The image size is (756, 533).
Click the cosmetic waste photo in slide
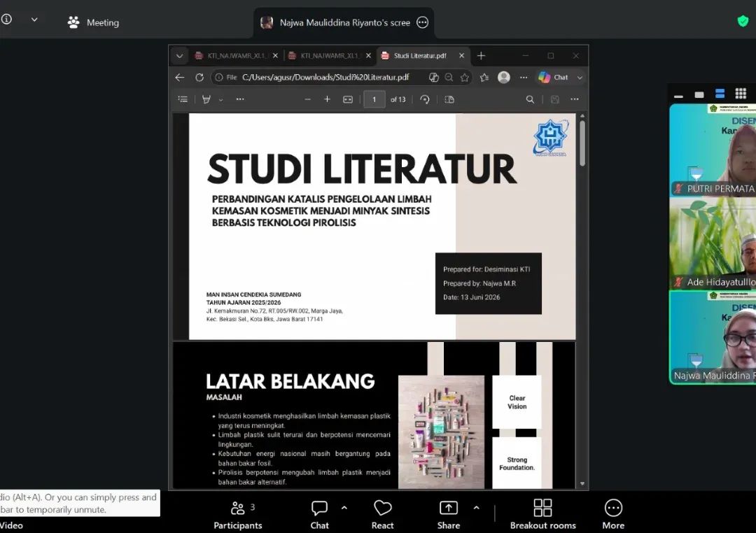tap(441, 432)
